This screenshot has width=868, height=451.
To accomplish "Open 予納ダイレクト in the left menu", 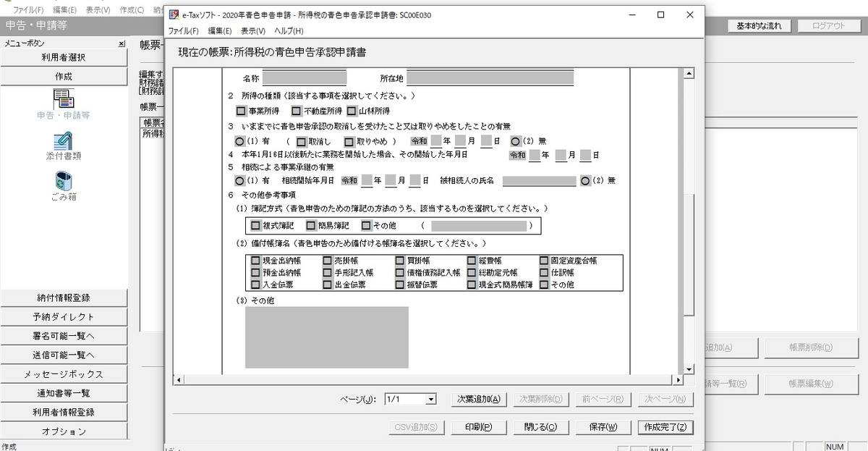I will pos(64,317).
